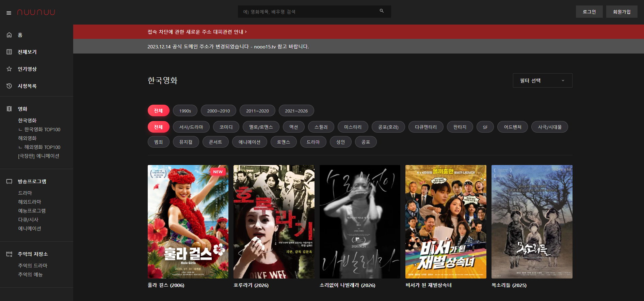Image resolution: width=644 pixels, height=301 pixels.
Task: Filter by 콘서트 genre
Action: (x=215, y=142)
